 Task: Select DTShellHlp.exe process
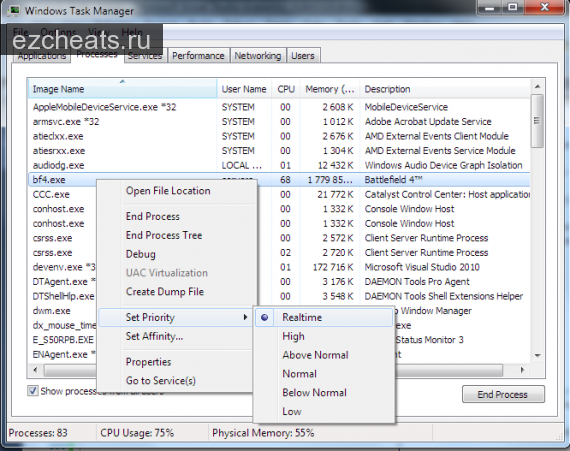click(63, 296)
